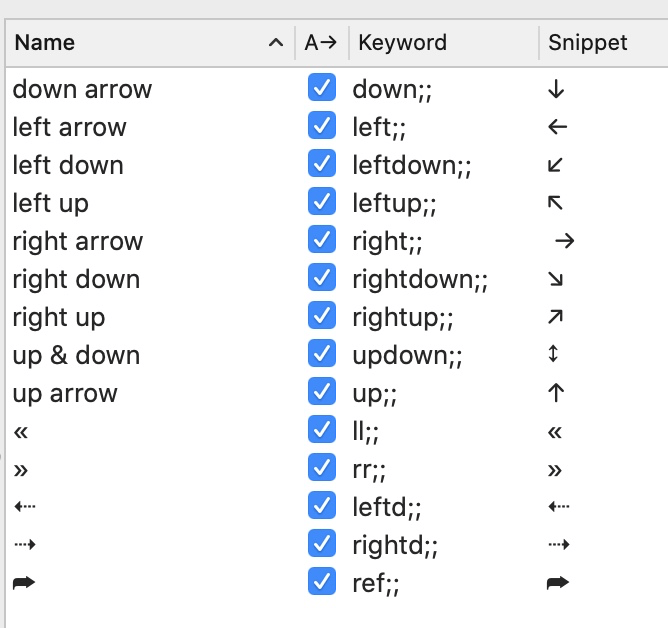Click the curved ref arrow snippet symbol
This screenshot has height=628, width=668.
click(x=558, y=583)
